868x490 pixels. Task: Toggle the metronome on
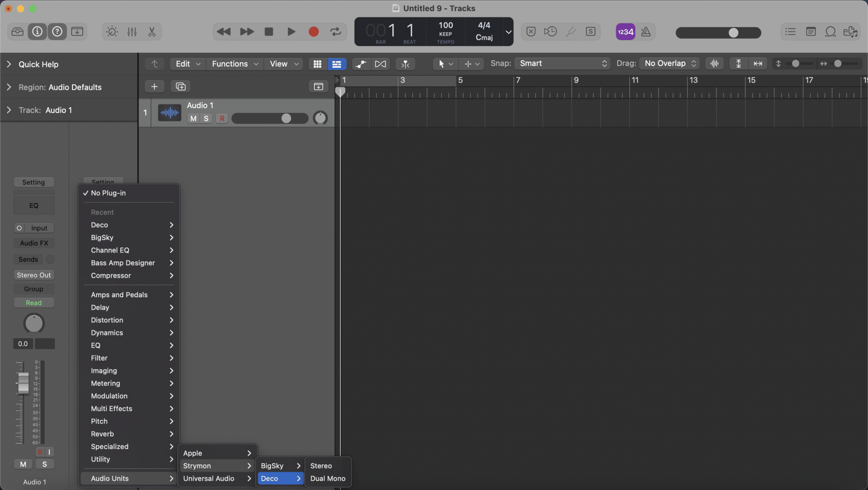[645, 31]
